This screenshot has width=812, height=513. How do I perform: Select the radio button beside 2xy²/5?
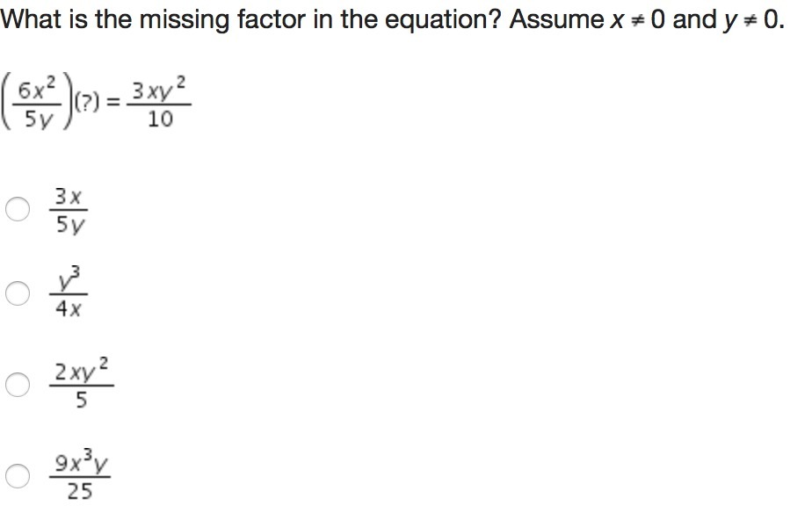click(18, 385)
